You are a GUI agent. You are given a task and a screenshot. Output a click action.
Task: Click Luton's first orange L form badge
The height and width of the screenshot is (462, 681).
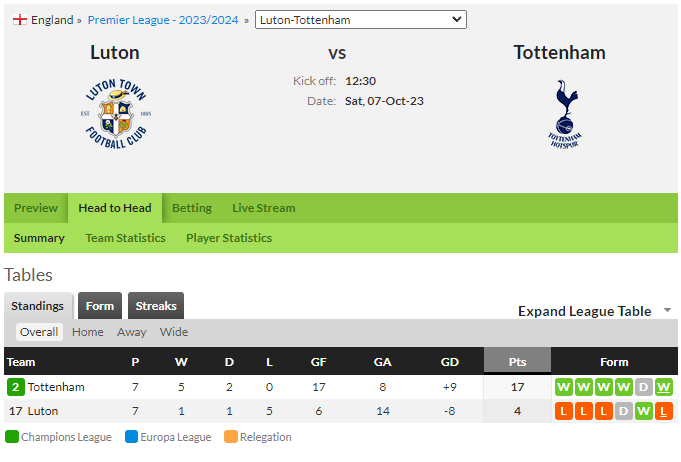pyautogui.click(x=564, y=411)
